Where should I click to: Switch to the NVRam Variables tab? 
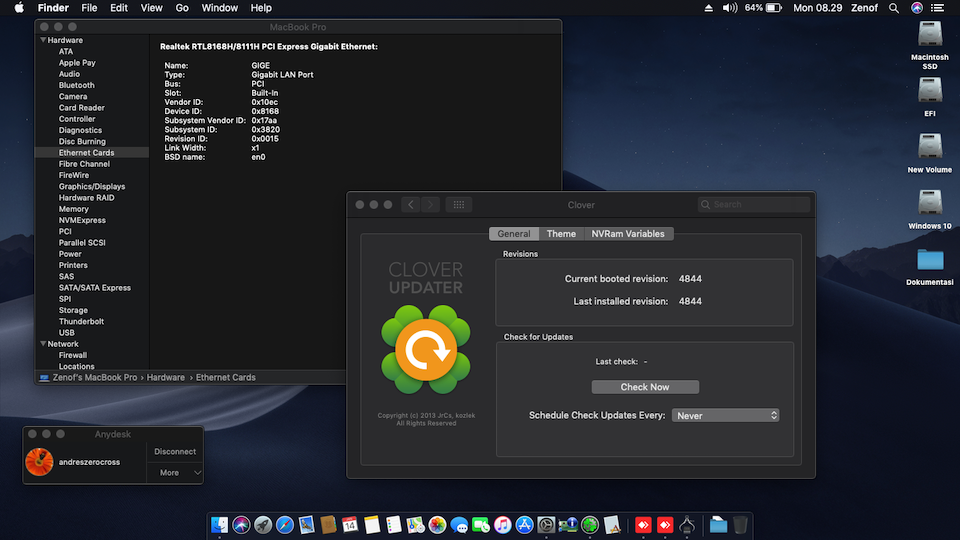[x=627, y=234]
